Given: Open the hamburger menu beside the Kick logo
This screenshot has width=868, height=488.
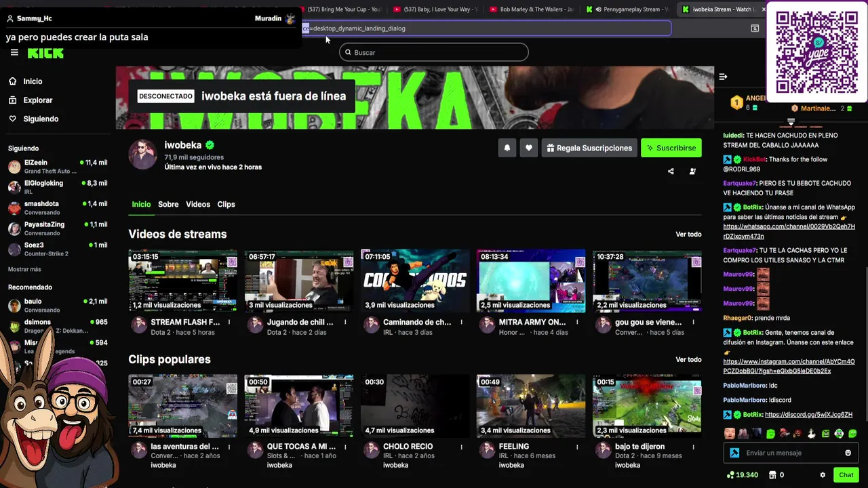Looking at the screenshot, I should point(14,53).
